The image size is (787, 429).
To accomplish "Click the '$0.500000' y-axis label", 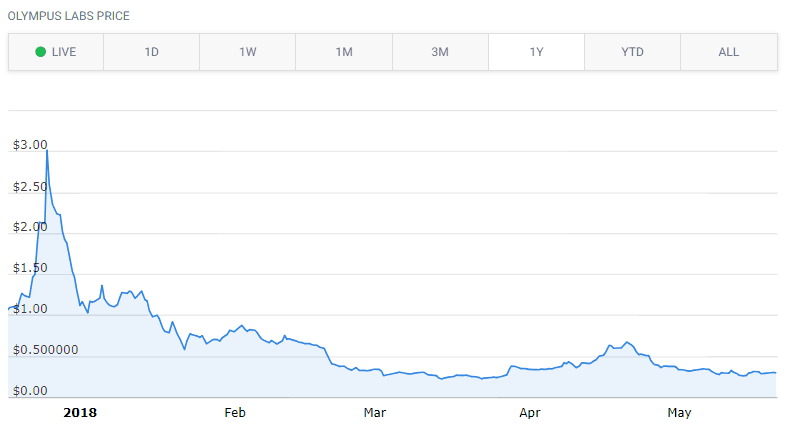I will (x=46, y=350).
